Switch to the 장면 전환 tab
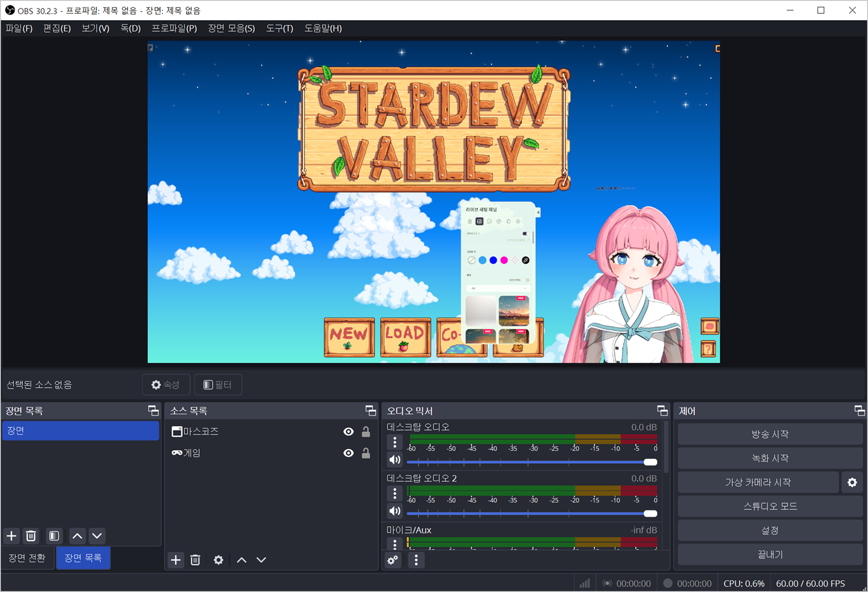The height and width of the screenshot is (592, 868). click(x=27, y=558)
